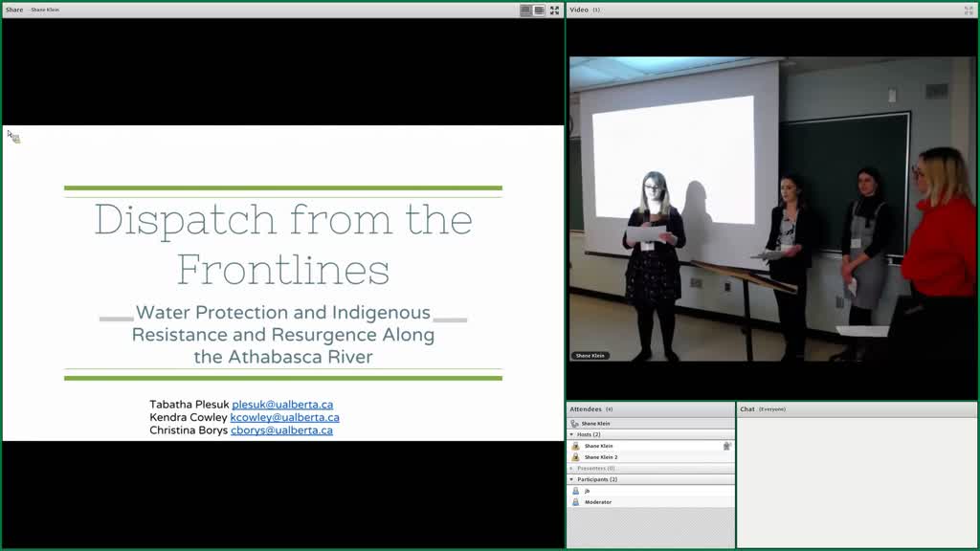
Task: Select the Attendees pod title
Action: pyautogui.click(x=586, y=409)
